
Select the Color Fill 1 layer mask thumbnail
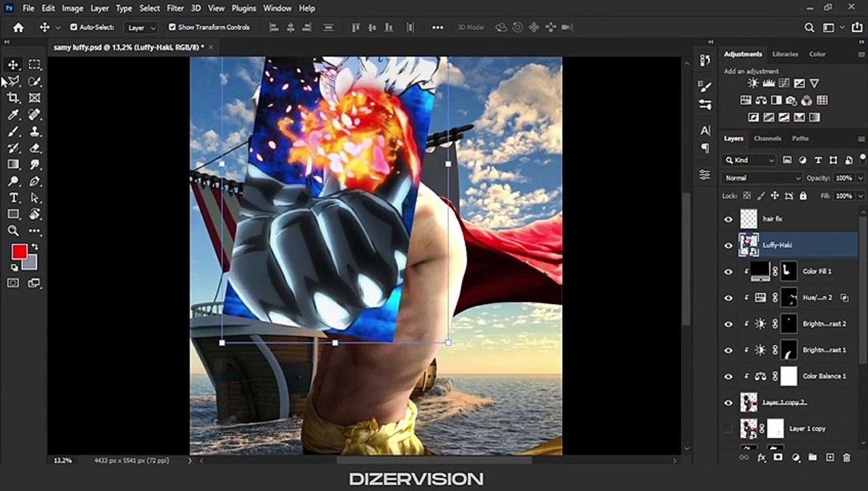coord(789,271)
